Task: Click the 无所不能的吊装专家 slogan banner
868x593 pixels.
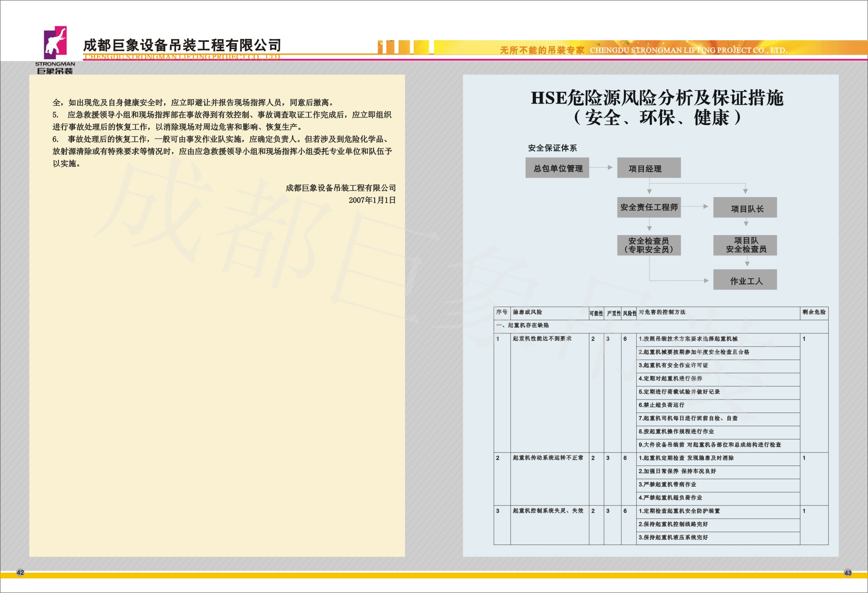Action: 542,50
